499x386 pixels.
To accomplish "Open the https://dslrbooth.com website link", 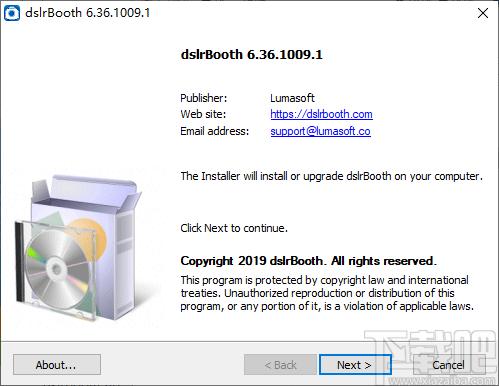I will (x=321, y=114).
